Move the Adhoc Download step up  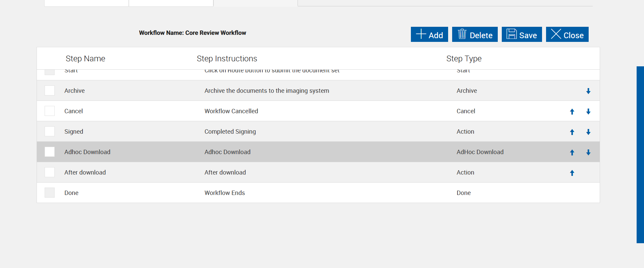coord(572,152)
